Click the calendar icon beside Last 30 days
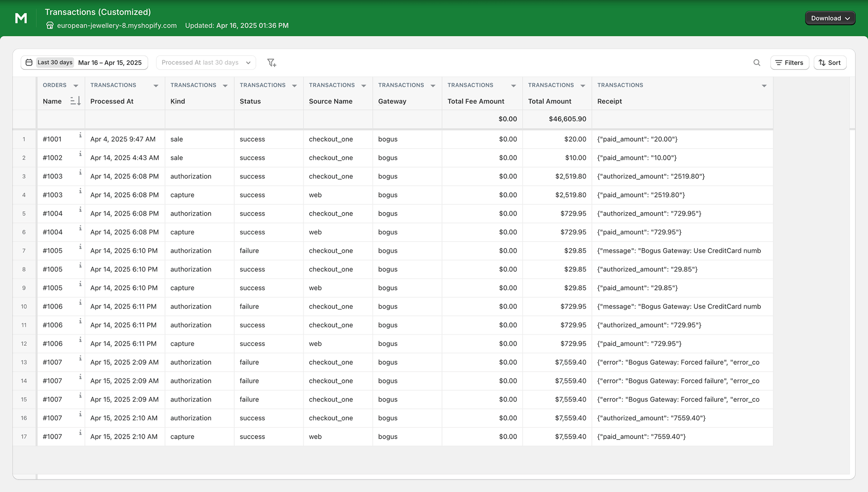 [x=29, y=62]
